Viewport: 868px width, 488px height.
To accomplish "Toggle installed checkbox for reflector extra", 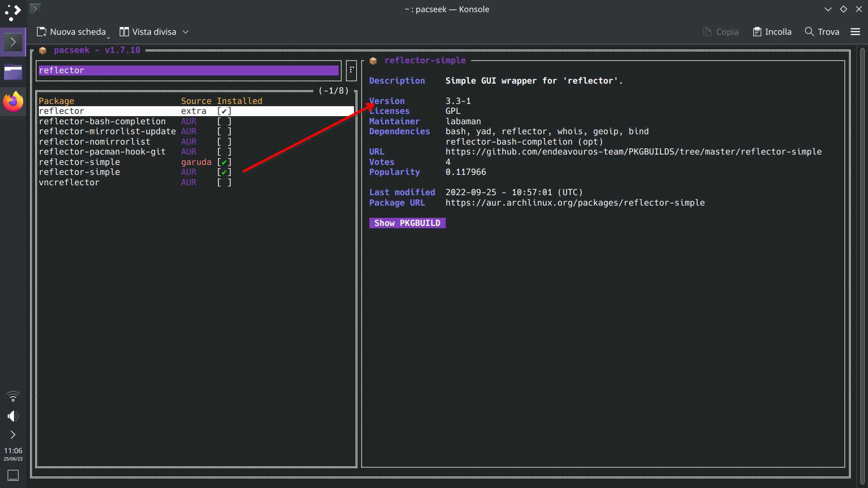I will [x=224, y=111].
